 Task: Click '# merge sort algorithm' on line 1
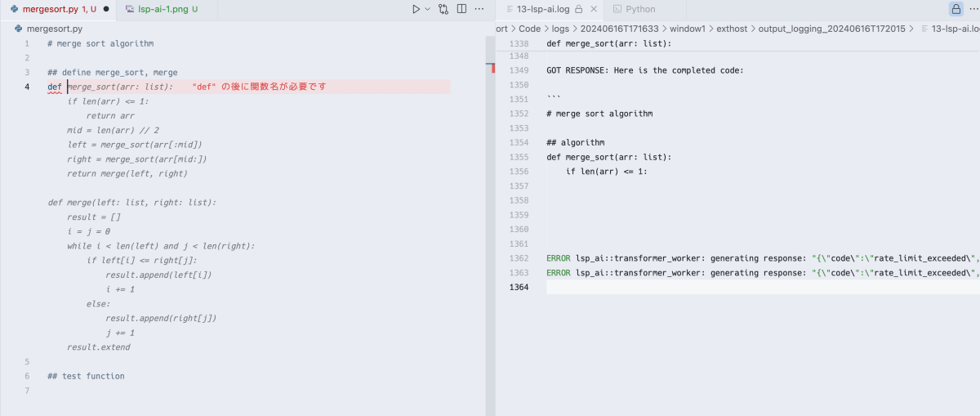point(100,43)
